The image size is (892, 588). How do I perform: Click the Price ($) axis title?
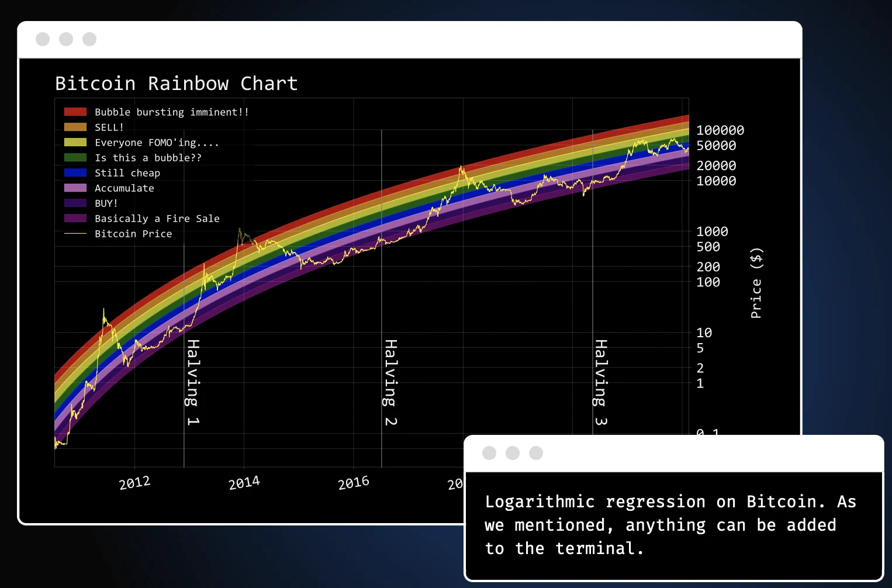click(756, 283)
